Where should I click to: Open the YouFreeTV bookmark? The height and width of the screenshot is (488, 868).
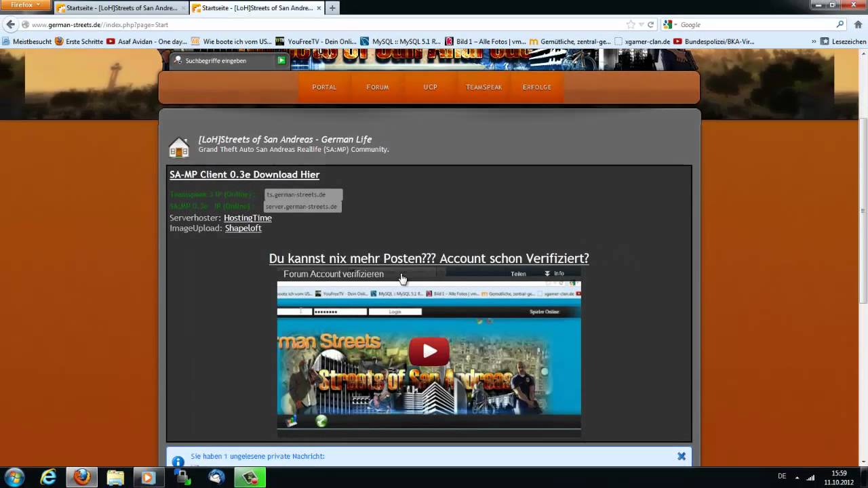pyautogui.click(x=316, y=41)
